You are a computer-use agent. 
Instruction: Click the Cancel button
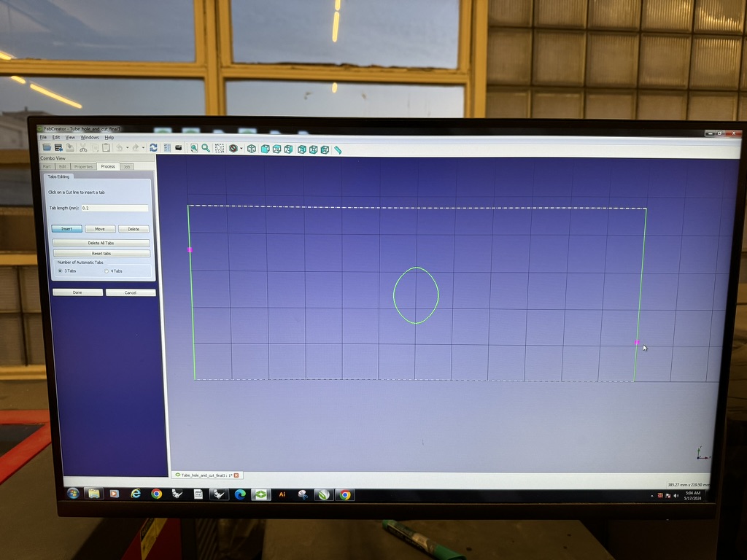click(131, 292)
